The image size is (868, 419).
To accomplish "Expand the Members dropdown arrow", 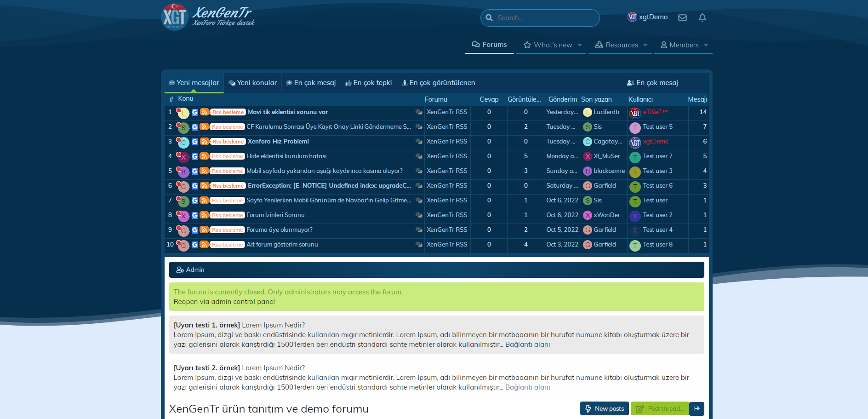I will (x=706, y=45).
